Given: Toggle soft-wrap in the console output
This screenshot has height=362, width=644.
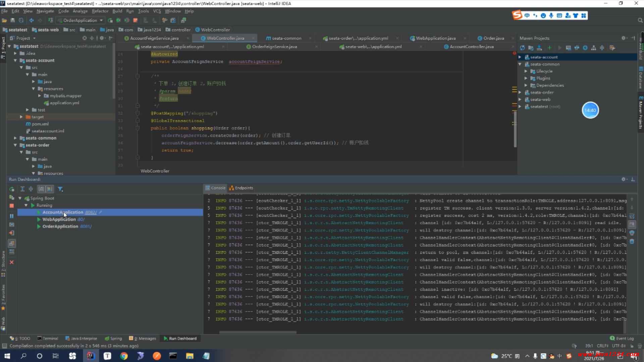Looking at the screenshot, I should pos(632,216).
